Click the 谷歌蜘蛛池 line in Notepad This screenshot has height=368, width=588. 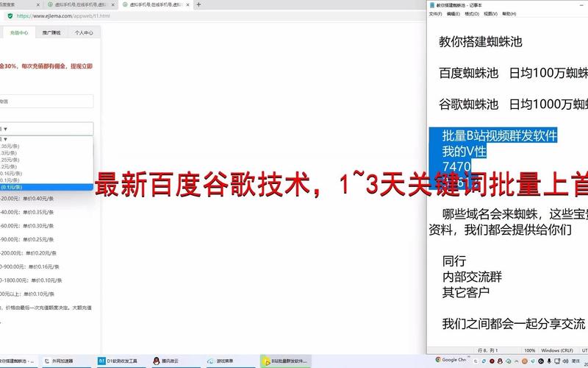coord(513,104)
